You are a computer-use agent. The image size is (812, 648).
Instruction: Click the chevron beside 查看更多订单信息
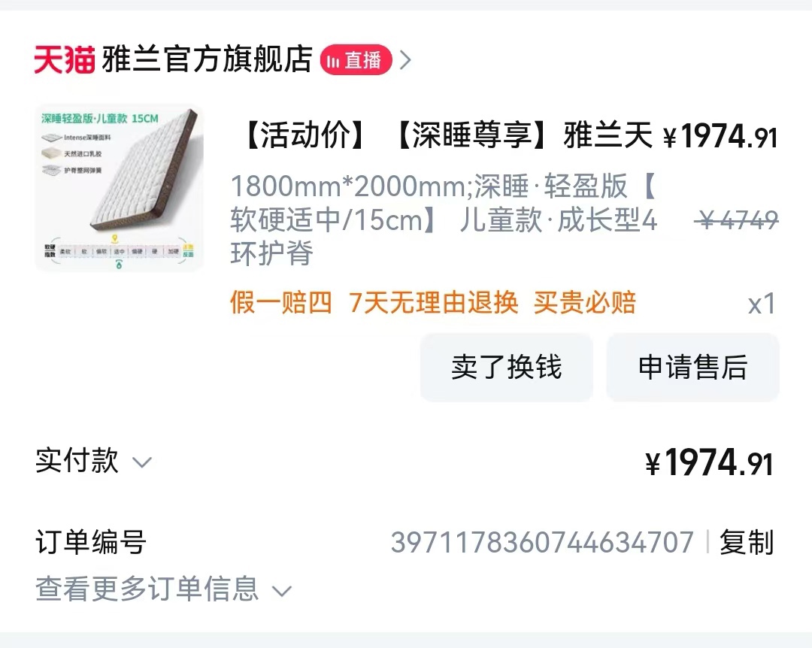[282, 591]
